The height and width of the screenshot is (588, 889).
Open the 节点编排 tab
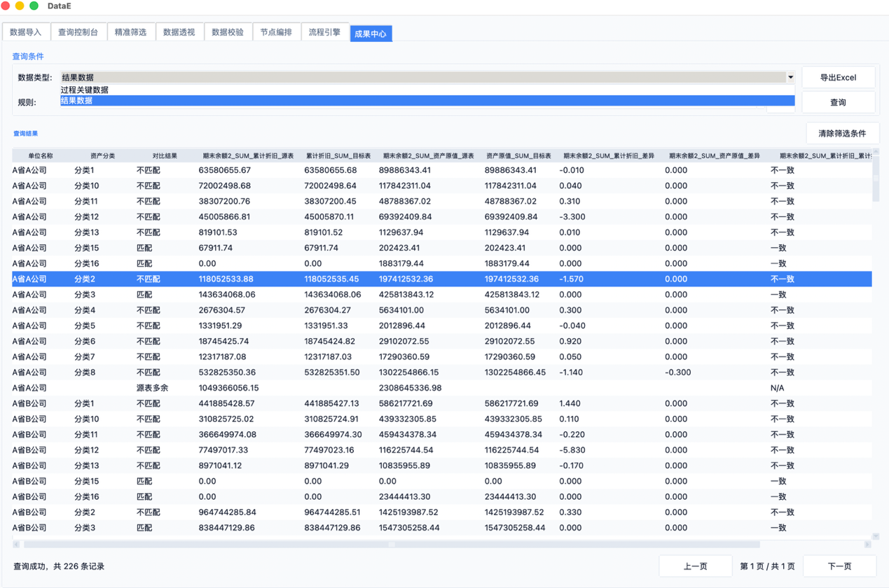(x=276, y=32)
